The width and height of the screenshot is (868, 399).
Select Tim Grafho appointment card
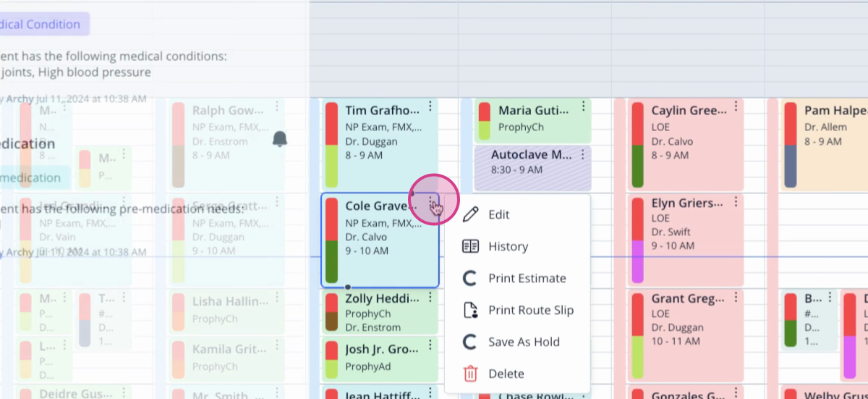click(x=380, y=144)
